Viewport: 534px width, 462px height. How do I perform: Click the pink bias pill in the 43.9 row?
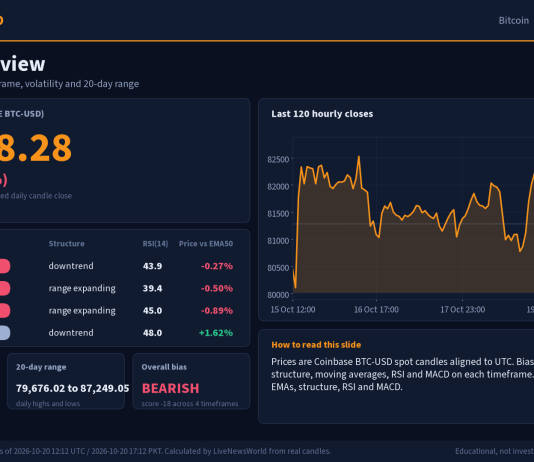(5, 266)
